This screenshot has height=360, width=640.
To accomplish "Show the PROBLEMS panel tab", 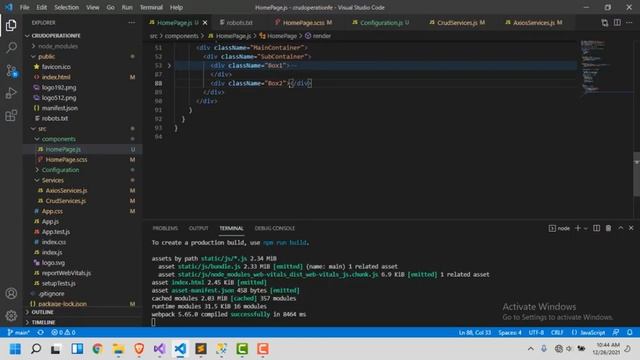I will [165, 229].
